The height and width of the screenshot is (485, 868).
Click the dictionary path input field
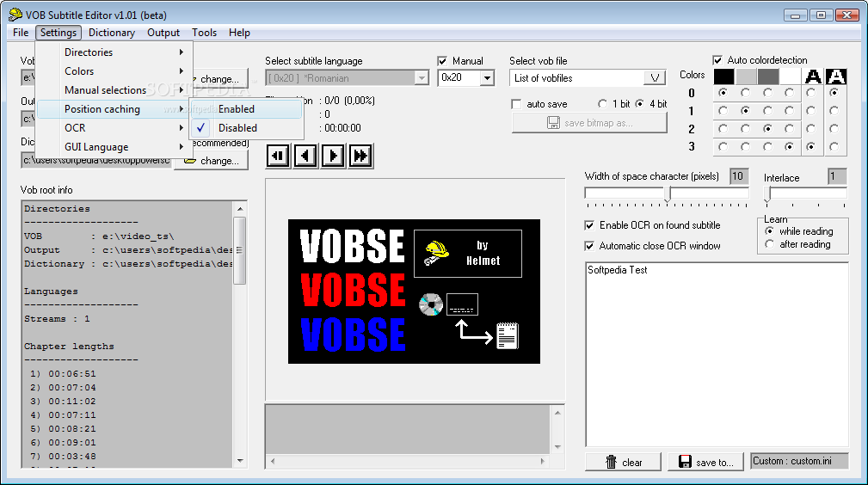pyautogui.click(x=97, y=161)
